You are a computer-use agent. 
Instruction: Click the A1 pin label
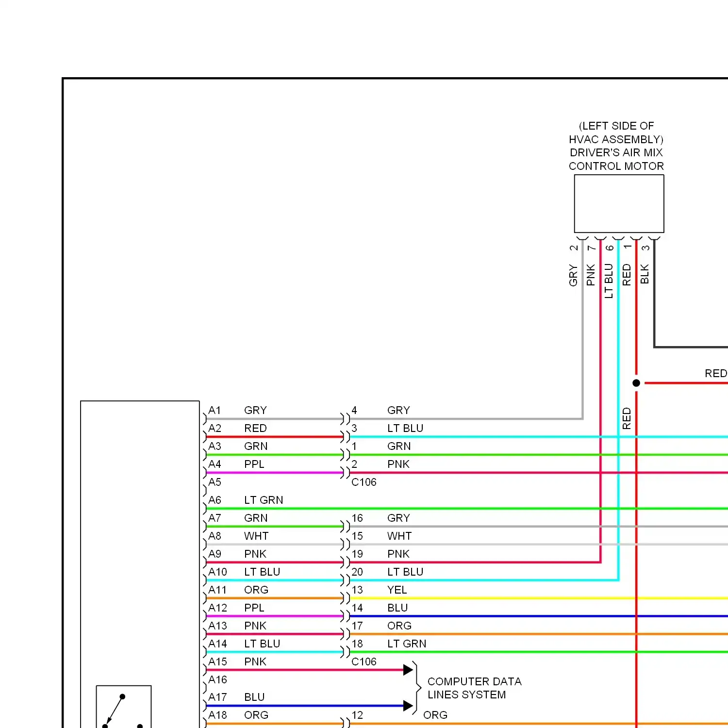(215, 411)
